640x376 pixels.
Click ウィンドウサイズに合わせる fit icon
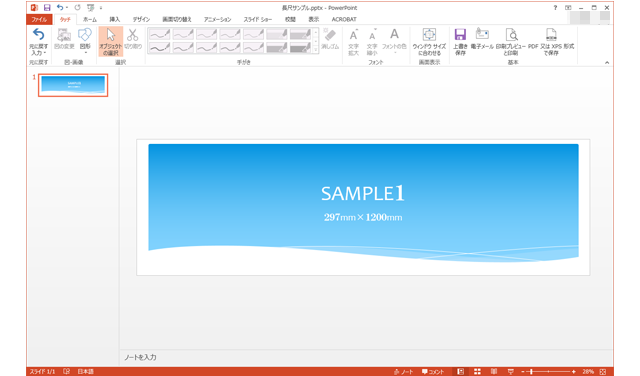pos(429,41)
